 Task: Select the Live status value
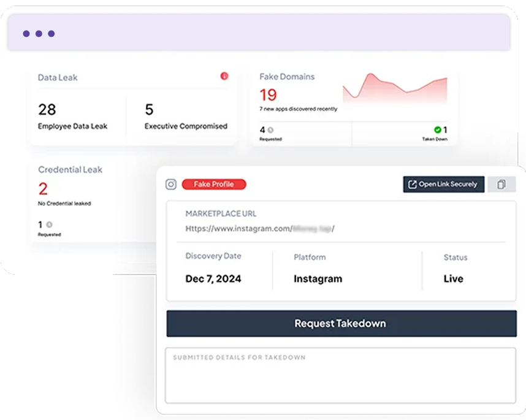453,278
